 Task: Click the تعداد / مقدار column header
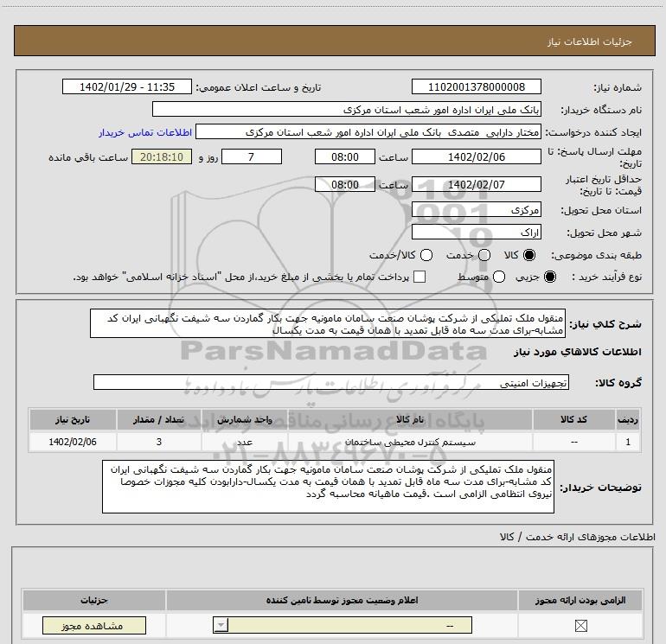(158, 419)
